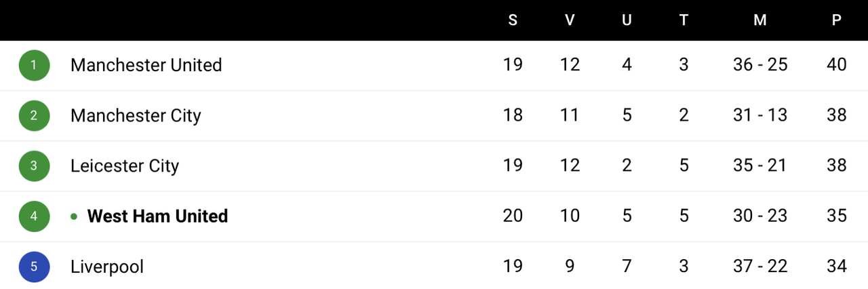Click the green position 3 badge
The height and width of the screenshot is (289, 868).
point(34,166)
